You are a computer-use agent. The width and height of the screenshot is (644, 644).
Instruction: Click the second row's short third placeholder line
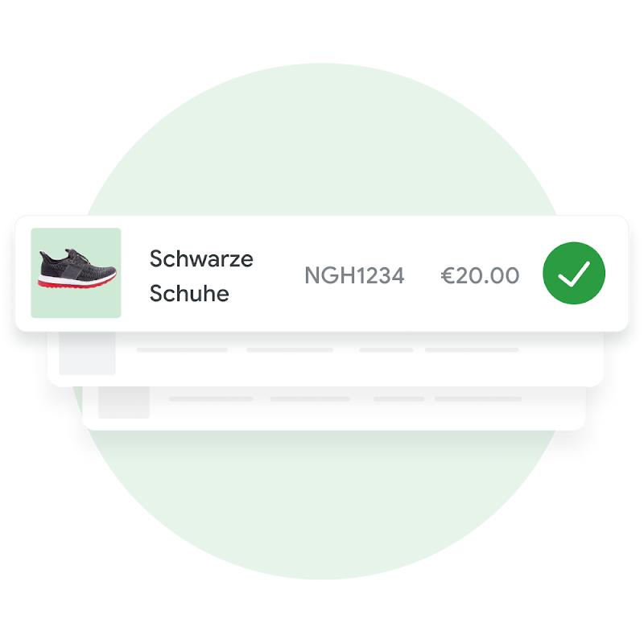coord(386,350)
